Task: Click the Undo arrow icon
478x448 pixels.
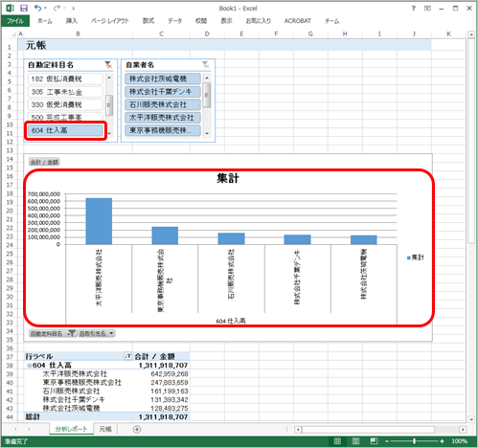Action: click(x=38, y=8)
